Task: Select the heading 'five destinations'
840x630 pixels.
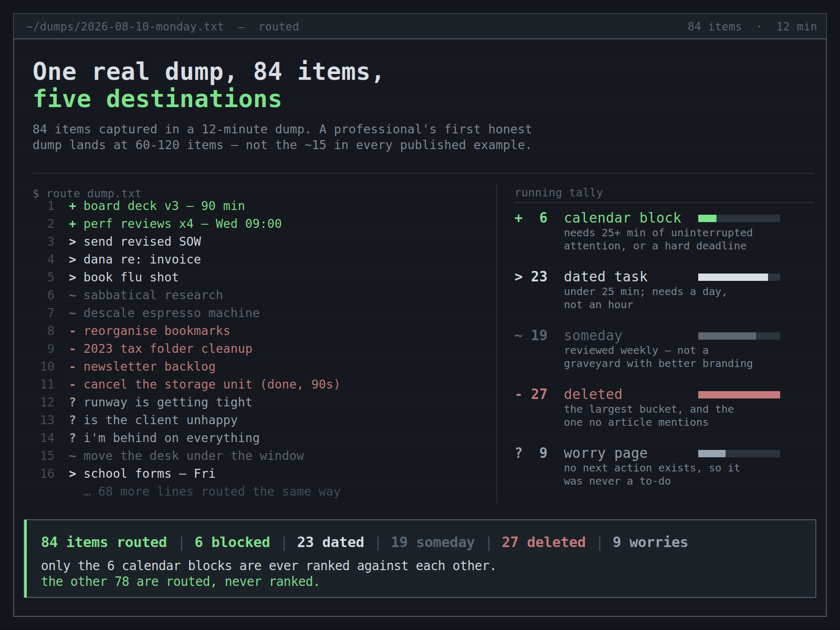Action: (x=157, y=99)
